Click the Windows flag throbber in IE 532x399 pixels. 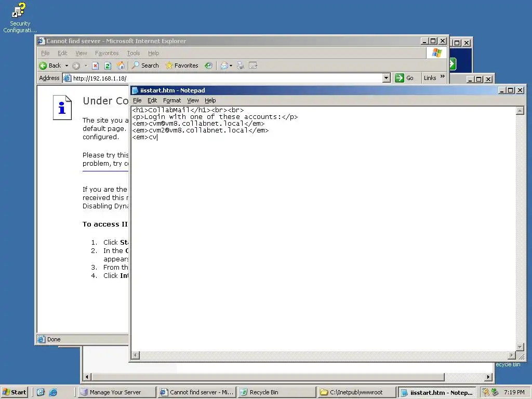click(x=436, y=53)
